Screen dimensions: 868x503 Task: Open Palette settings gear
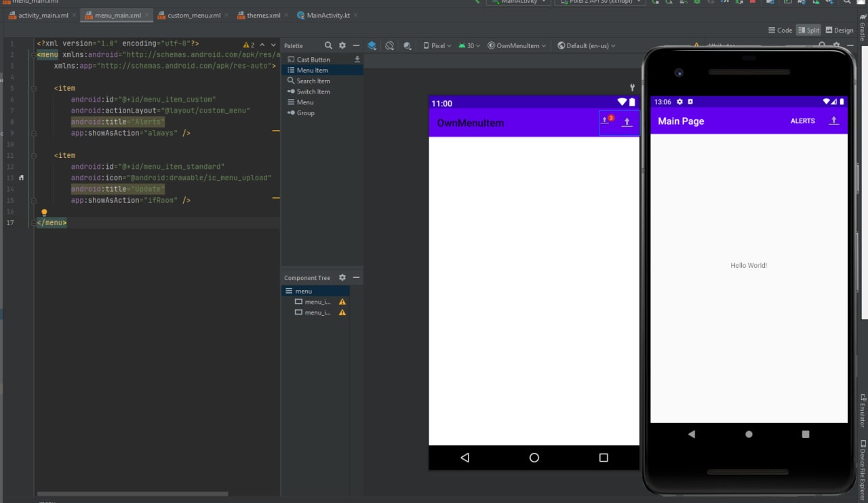[342, 45]
